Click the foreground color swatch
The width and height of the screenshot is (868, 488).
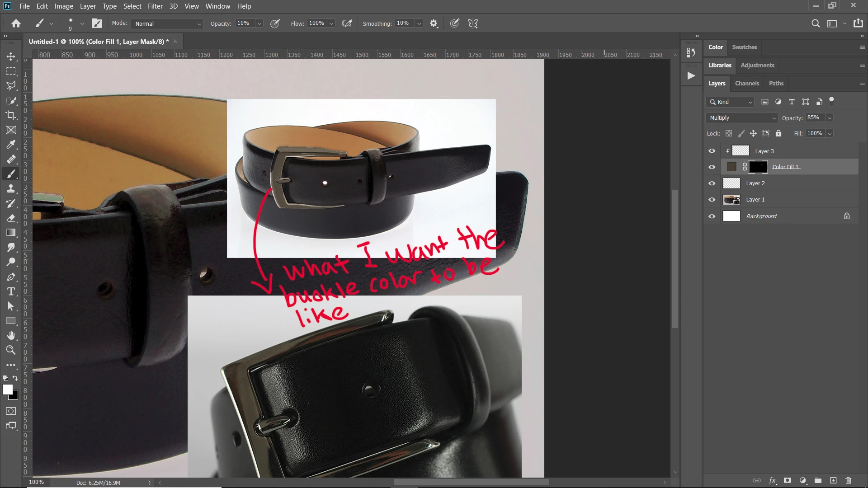point(7,389)
